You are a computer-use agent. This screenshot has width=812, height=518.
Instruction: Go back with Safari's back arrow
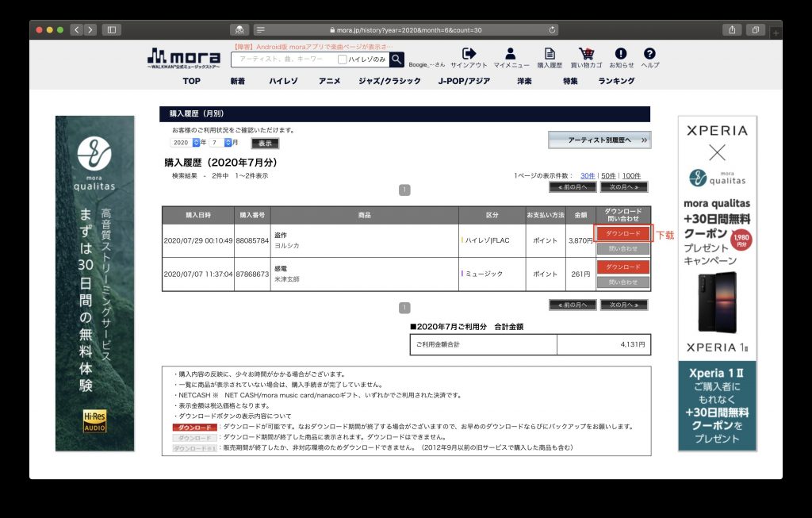tap(77, 30)
